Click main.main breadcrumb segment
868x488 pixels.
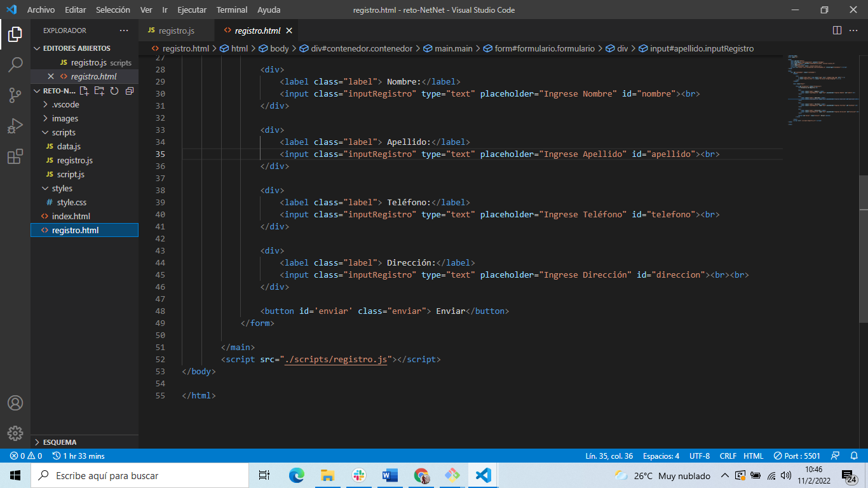449,48
